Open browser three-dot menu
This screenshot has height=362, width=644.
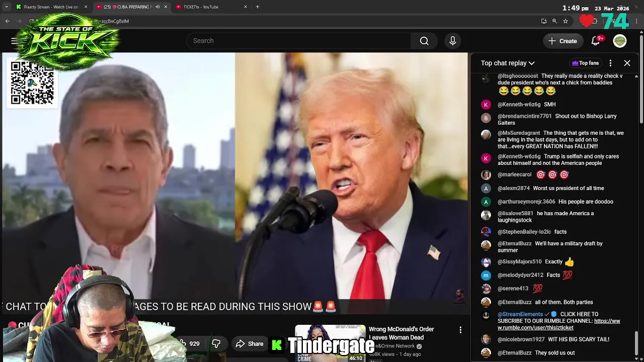coord(637,21)
